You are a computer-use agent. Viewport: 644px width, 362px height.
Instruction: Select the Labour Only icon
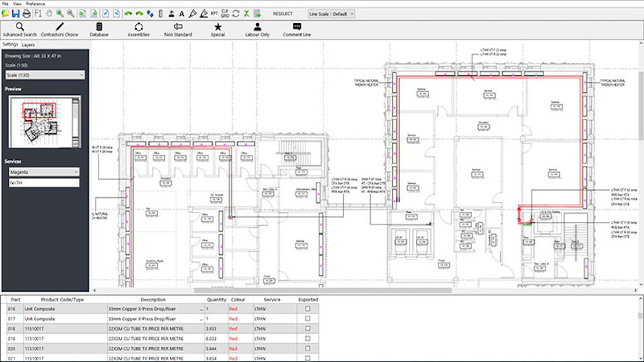257,26
